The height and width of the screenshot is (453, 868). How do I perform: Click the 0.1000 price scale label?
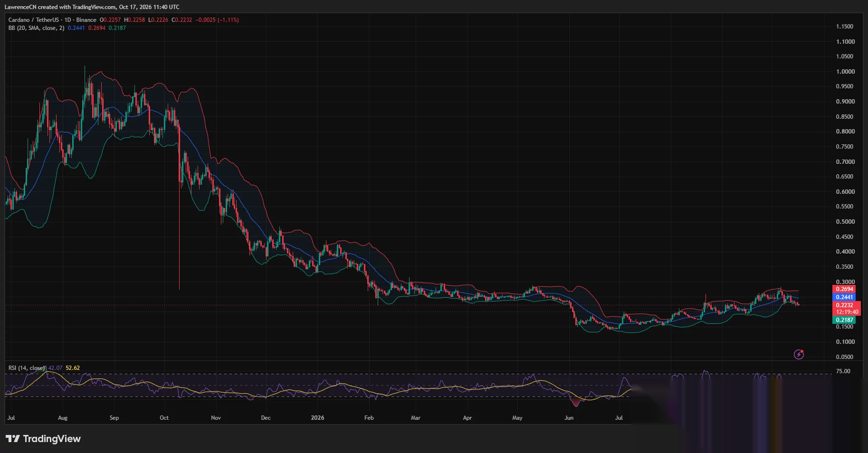[x=845, y=342]
